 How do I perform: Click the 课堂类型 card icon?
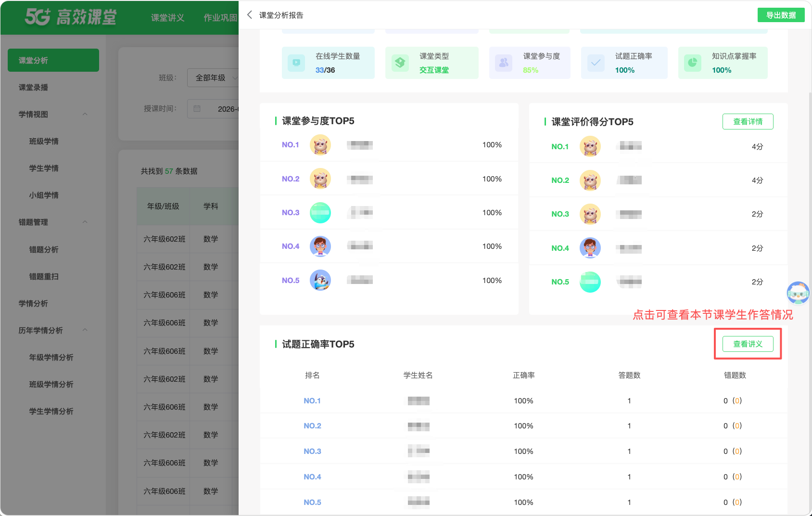coord(400,63)
